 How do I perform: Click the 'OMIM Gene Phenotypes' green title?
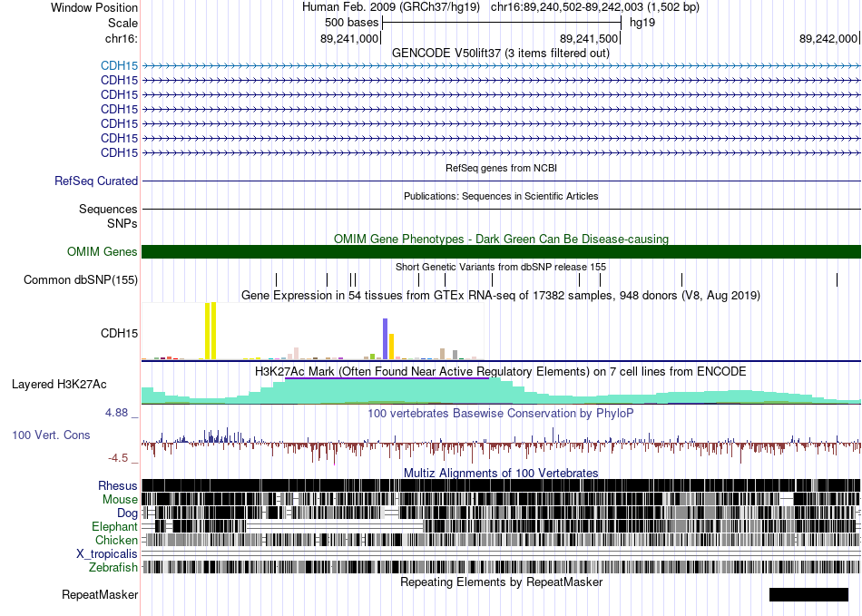(502, 239)
